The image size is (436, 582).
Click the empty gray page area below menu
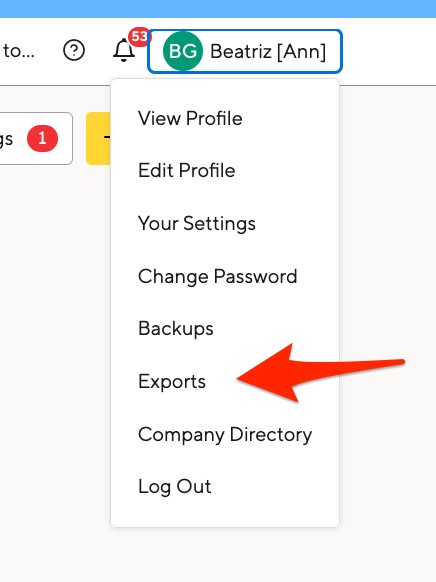pos(388,483)
